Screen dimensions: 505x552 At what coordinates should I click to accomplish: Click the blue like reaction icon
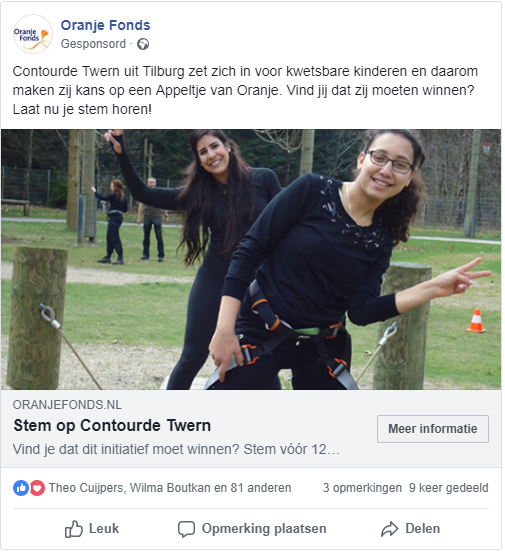pyautogui.click(x=21, y=488)
